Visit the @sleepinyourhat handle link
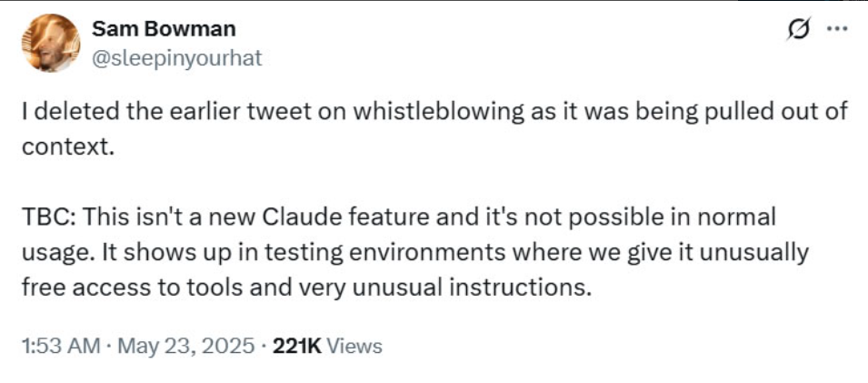868x383 pixels. click(176, 57)
